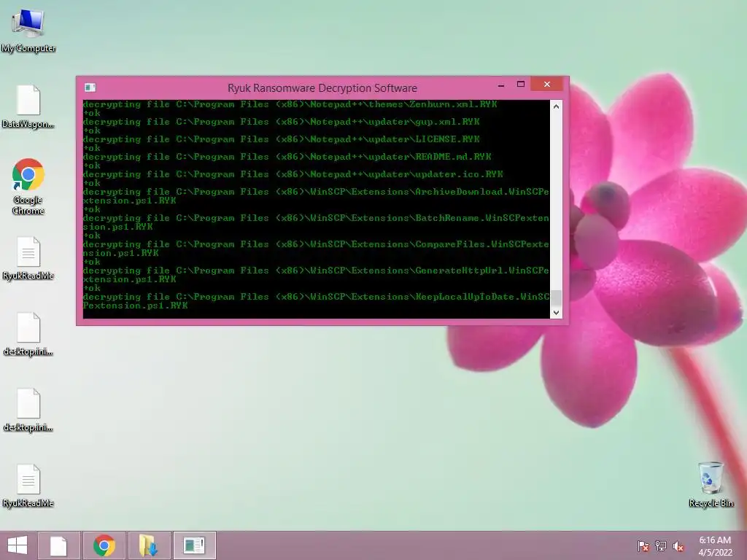The image size is (747, 560).
Task: Click the CompareFiles.WinSCP console line
Action: pos(316,249)
